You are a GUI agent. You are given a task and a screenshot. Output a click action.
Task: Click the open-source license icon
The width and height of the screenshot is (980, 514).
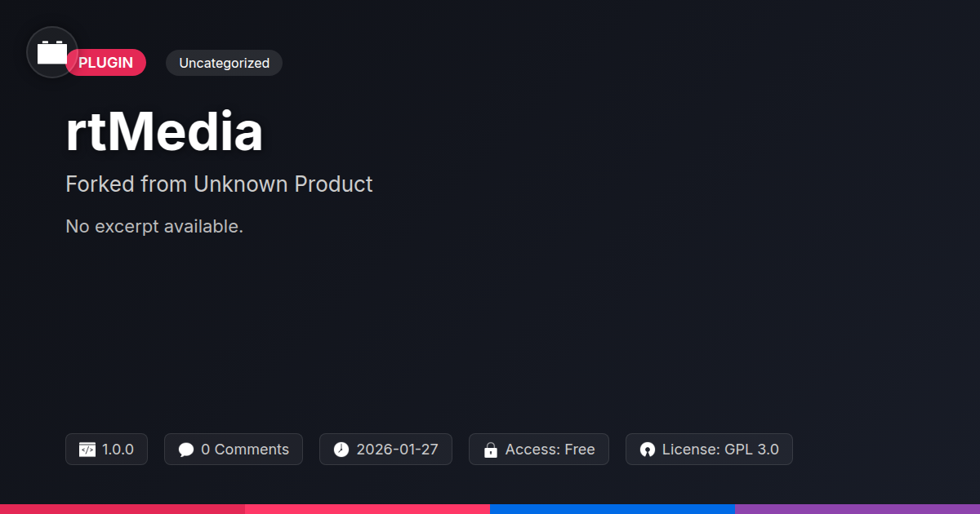648,450
